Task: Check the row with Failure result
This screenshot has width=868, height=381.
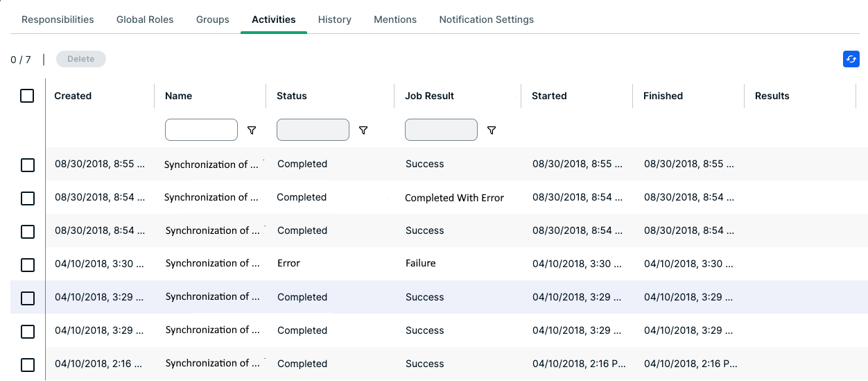Action: [28, 265]
